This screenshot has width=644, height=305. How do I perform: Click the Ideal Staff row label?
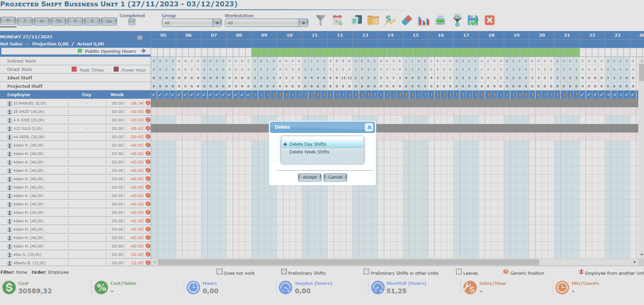(20, 78)
